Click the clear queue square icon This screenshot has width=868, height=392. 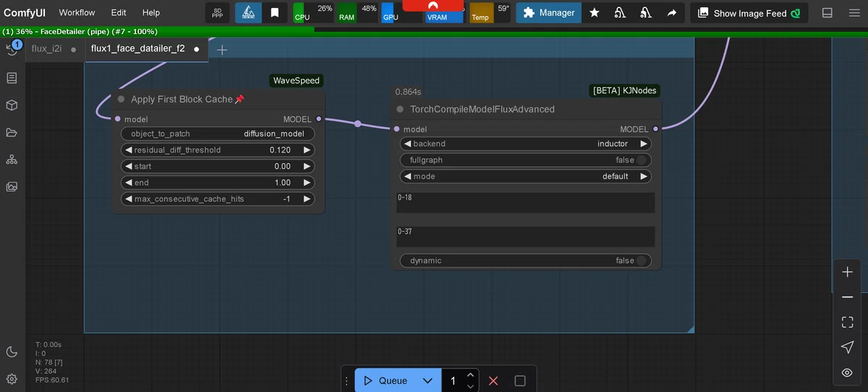[519, 380]
